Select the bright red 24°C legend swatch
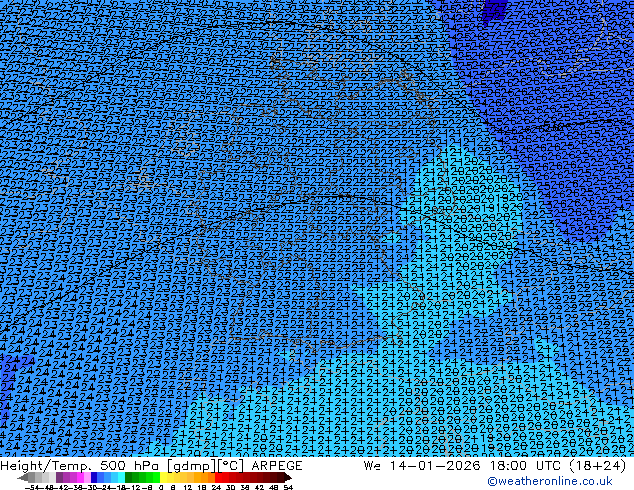The image size is (634, 490). 218,477
